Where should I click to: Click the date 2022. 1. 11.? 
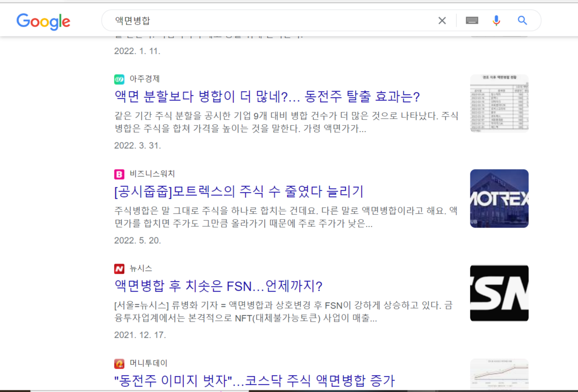pos(137,51)
